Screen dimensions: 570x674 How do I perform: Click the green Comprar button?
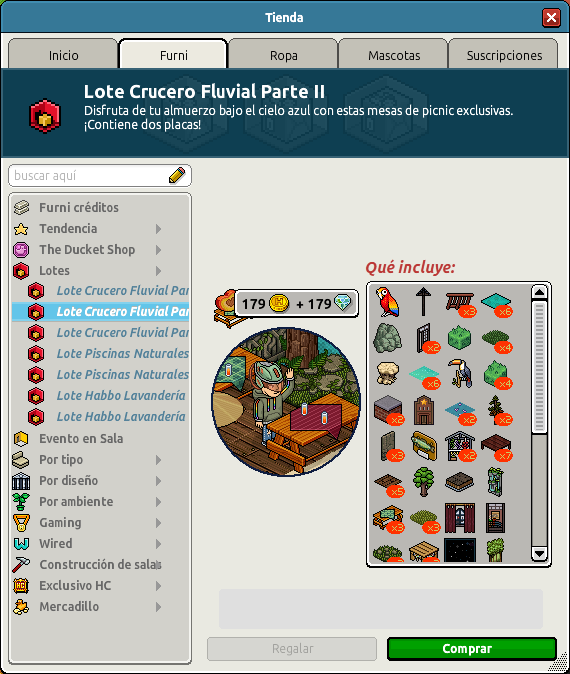pos(472,648)
